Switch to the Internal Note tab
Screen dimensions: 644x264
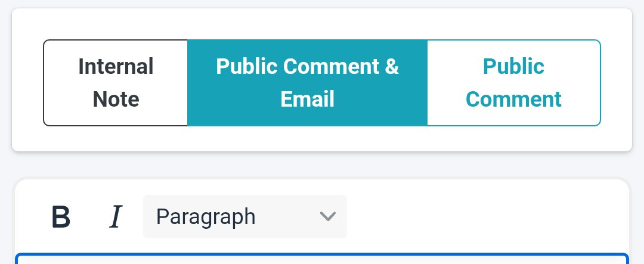tap(116, 83)
